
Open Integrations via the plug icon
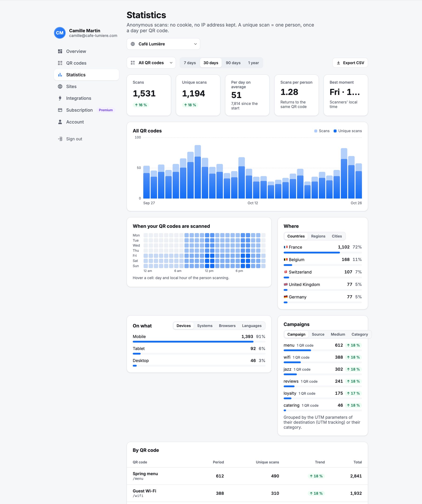[x=60, y=98]
